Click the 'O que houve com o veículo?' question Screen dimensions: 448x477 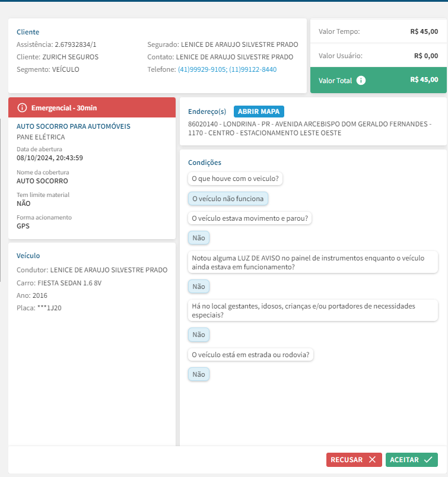pyautogui.click(x=235, y=179)
